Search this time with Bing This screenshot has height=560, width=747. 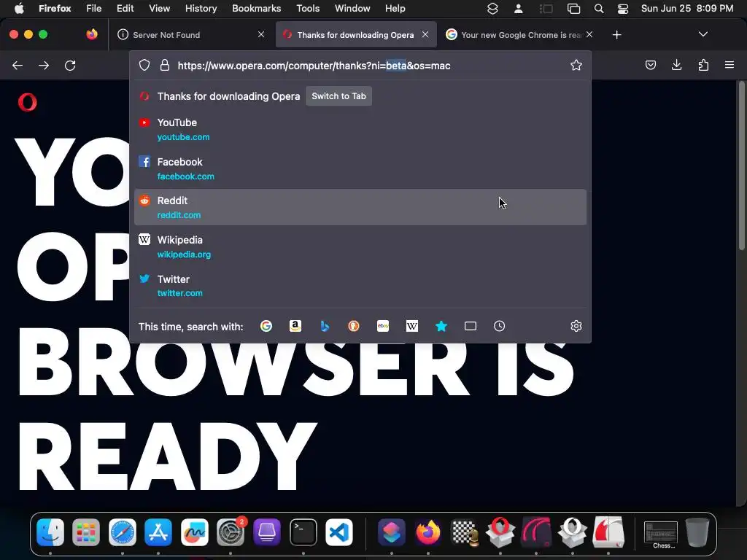[x=325, y=326]
